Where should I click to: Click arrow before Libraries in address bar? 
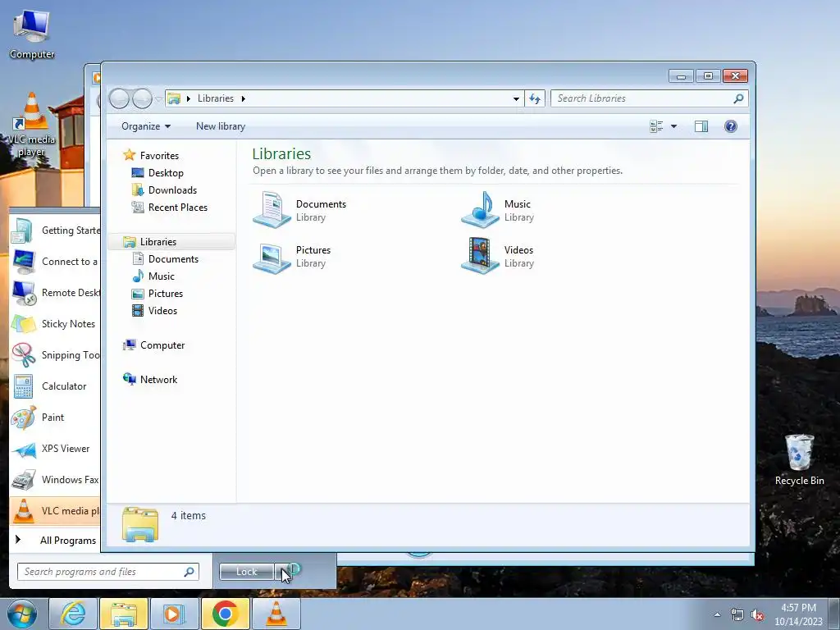[189, 98]
